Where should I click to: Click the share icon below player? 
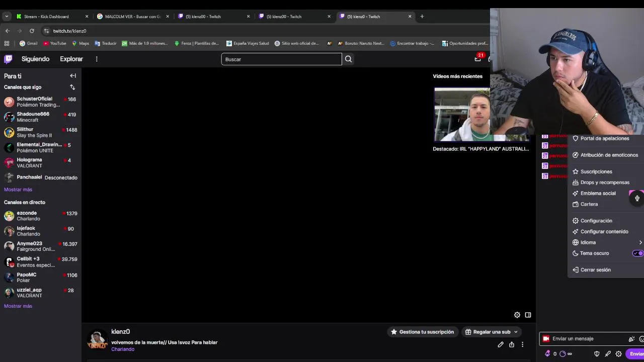tap(512, 344)
